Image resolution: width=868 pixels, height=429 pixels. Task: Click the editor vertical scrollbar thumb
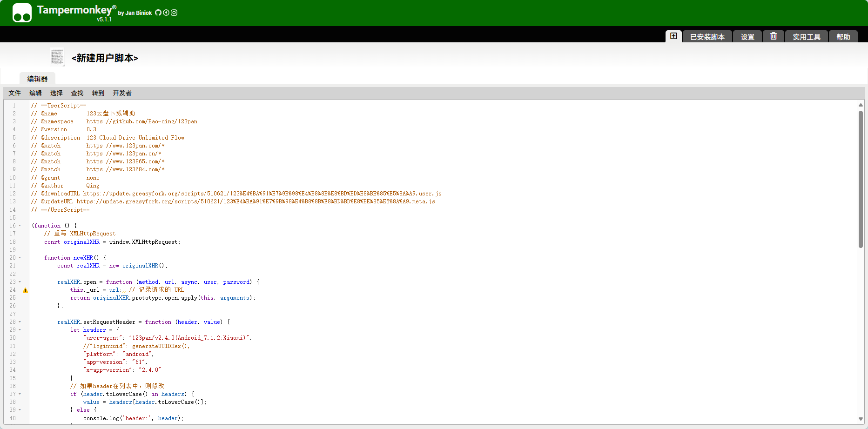861,179
